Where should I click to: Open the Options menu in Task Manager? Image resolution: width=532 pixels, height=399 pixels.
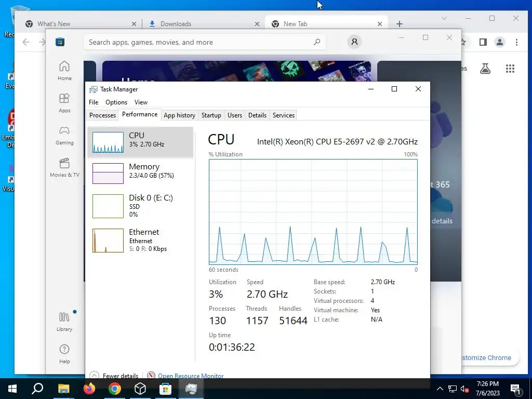coord(116,102)
